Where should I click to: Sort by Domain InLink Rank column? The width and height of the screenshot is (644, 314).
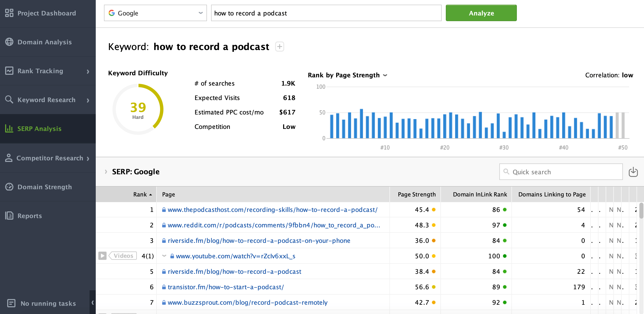(476, 194)
